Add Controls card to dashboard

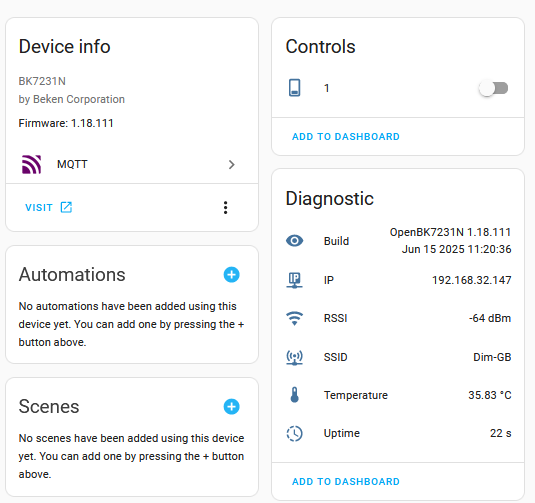pos(346,136)
